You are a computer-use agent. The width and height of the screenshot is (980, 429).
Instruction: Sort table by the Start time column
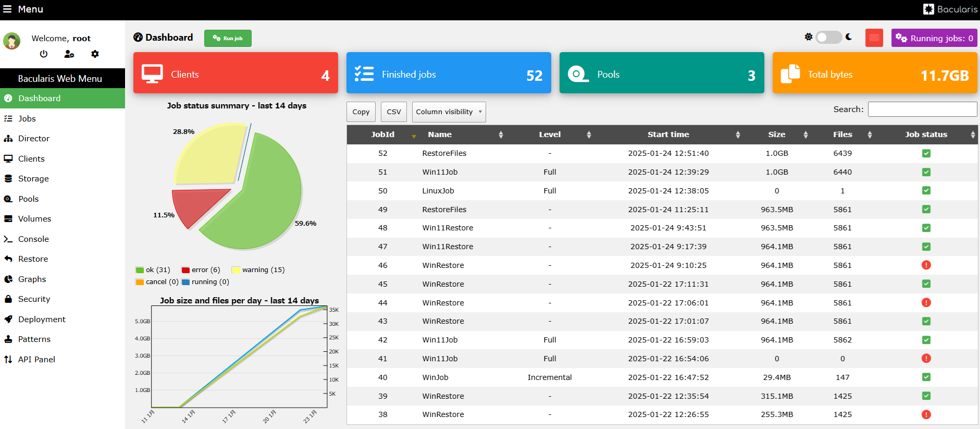[668, 134]
